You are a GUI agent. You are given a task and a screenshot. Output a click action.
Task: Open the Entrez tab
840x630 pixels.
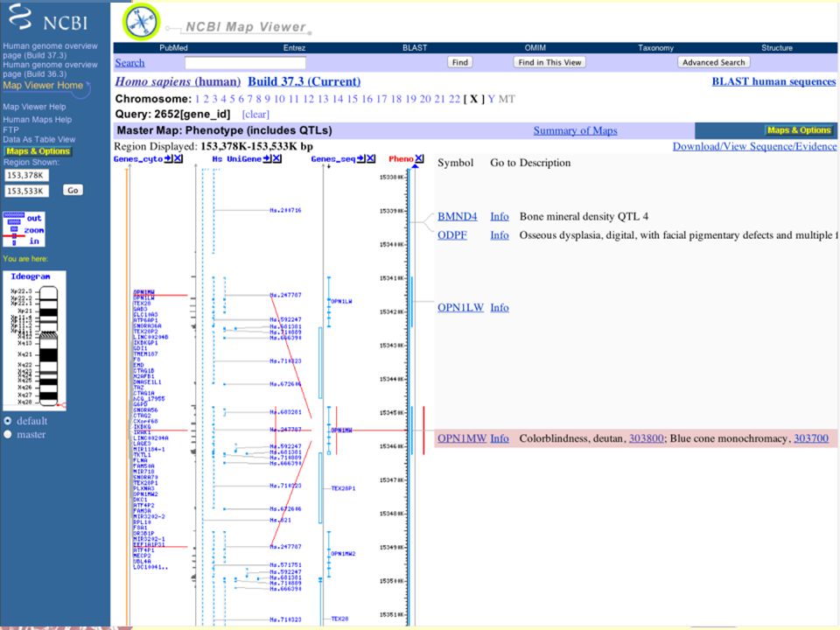point(294,47)
